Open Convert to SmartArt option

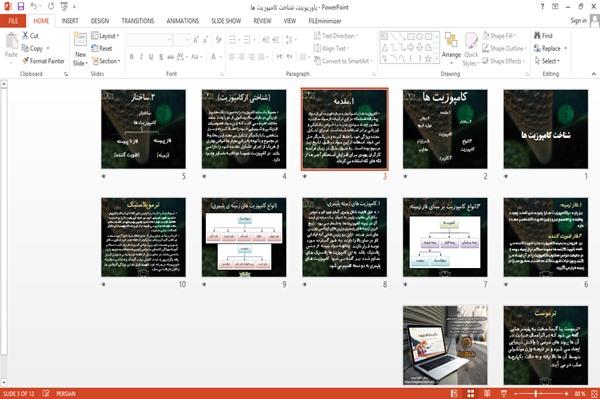click(342, 61)
